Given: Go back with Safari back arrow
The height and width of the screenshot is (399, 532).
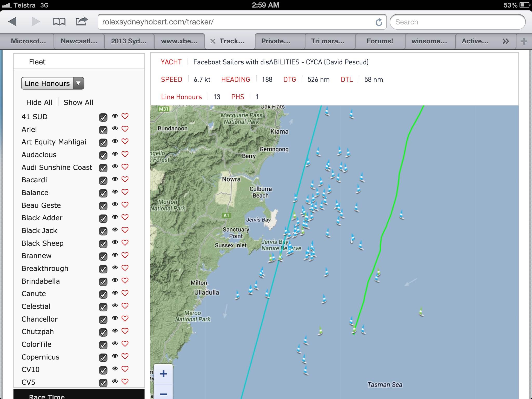Looking at the screenshot, I should click(x=12, y=22).
